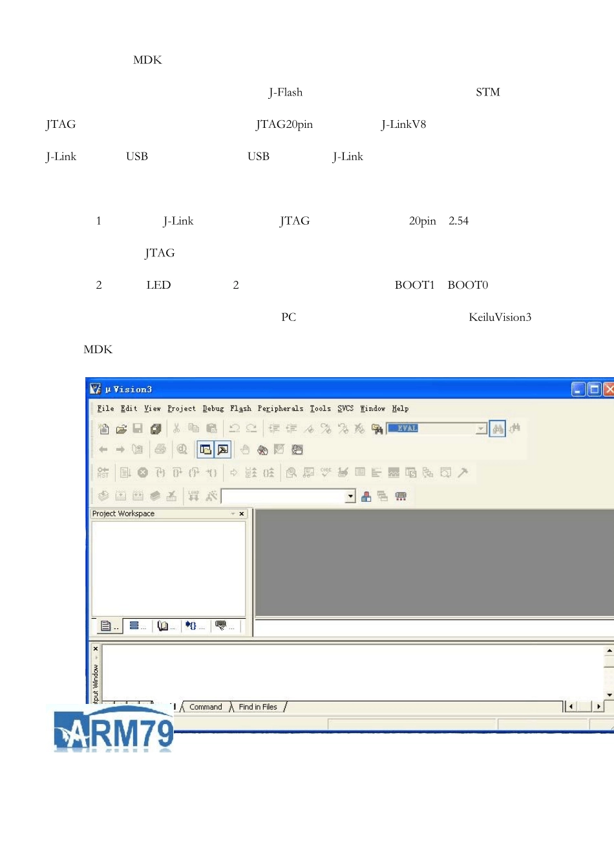Click the output vertical scrollbar up arrow
The height and width of the screenshot is (868, 614).
pos(609,651)
